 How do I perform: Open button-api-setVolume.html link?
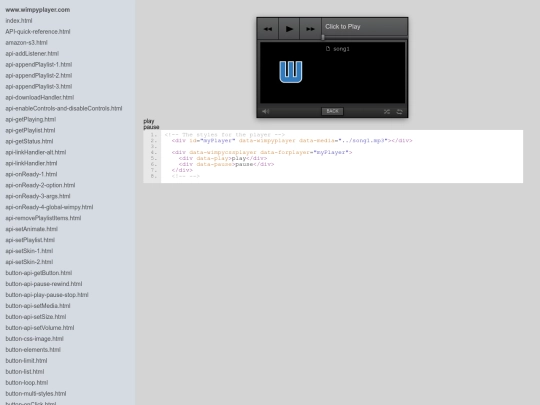[40, 328]
